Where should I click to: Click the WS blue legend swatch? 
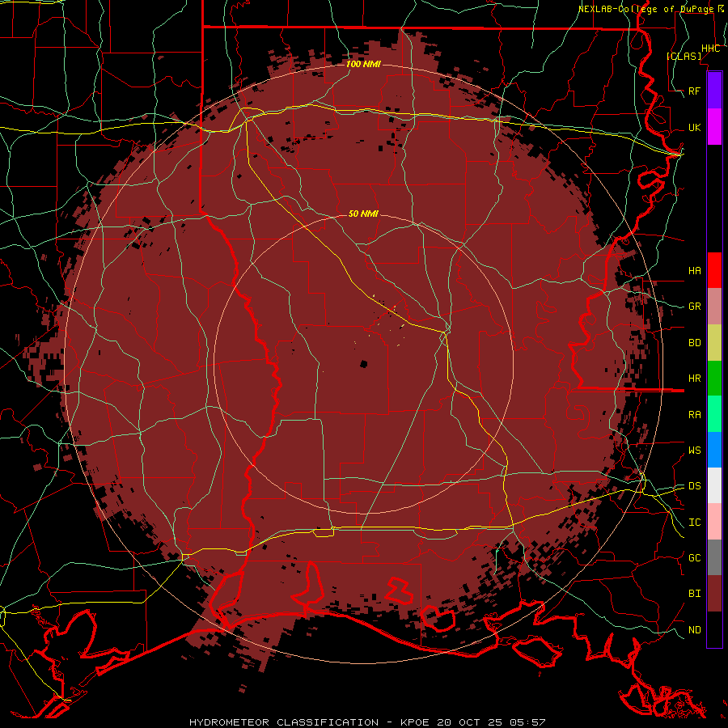(x=714, y=450)
